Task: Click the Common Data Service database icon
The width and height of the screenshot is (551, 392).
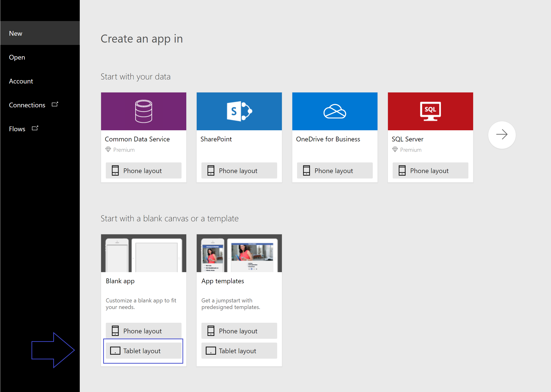Action: (144, 111)
